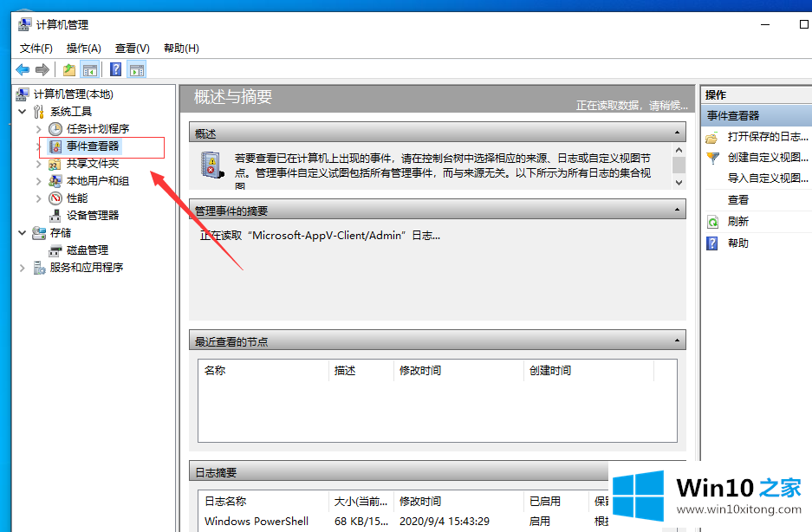Click 创建自定义视图 action link
The image size is (812, 532).
point(768,158)
